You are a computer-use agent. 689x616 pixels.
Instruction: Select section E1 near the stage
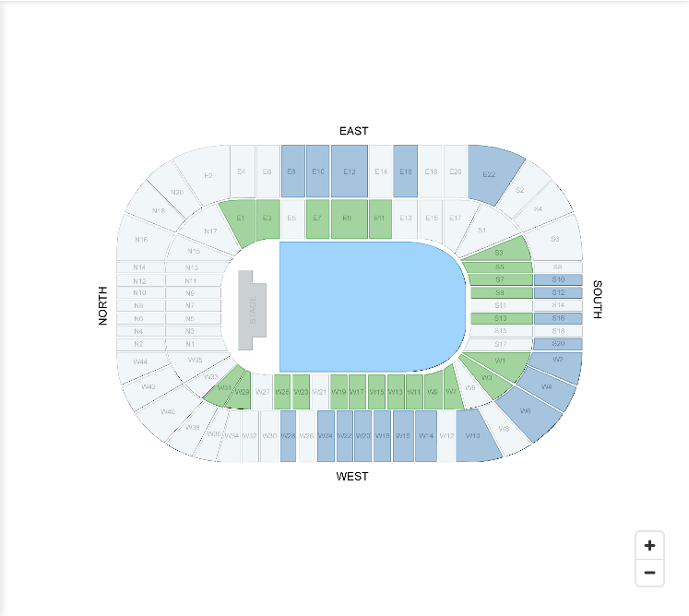[239, 222]
